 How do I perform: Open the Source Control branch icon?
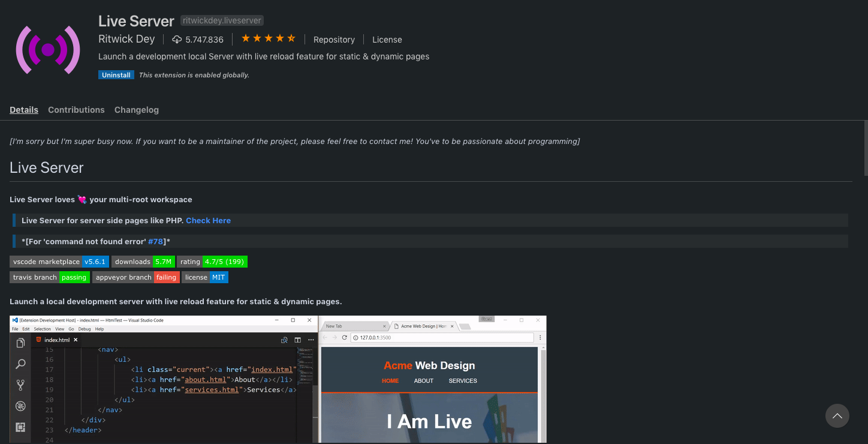click(x=20, y=385)
